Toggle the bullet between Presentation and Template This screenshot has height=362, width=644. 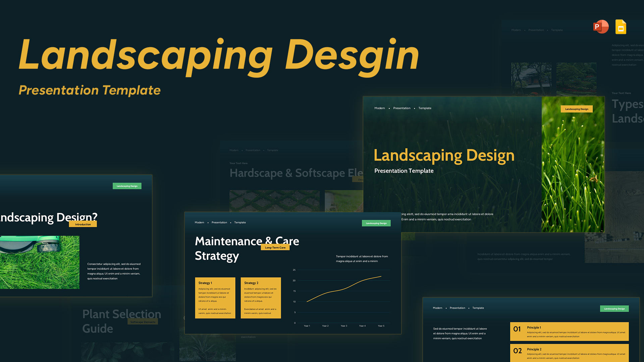tap(415, 108)
